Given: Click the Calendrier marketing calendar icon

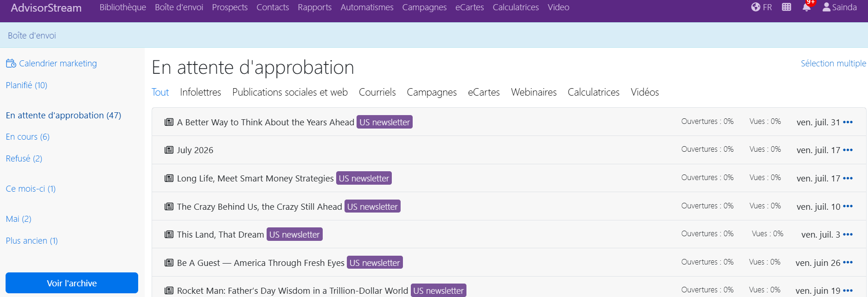Looking at the screenshot, I should tap(11, 63).
